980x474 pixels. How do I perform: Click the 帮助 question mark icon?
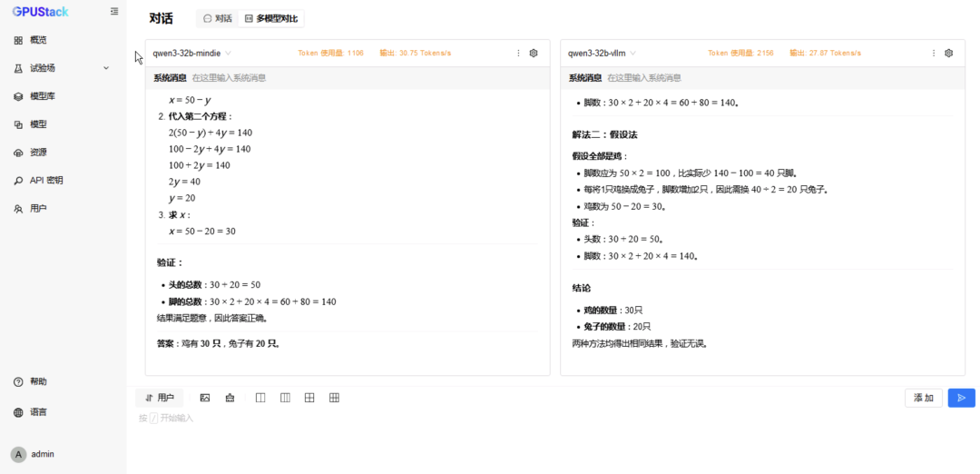point(18,381)
